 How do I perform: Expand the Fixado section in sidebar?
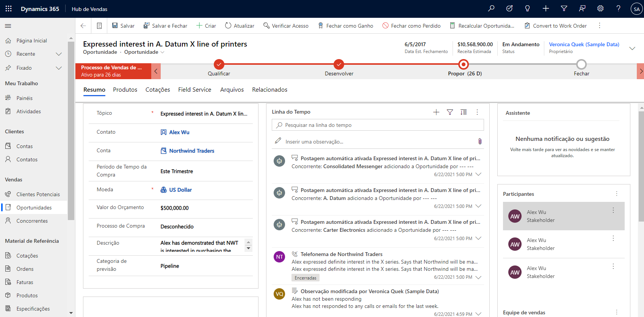pyautogui.click(x=59, y=68)
